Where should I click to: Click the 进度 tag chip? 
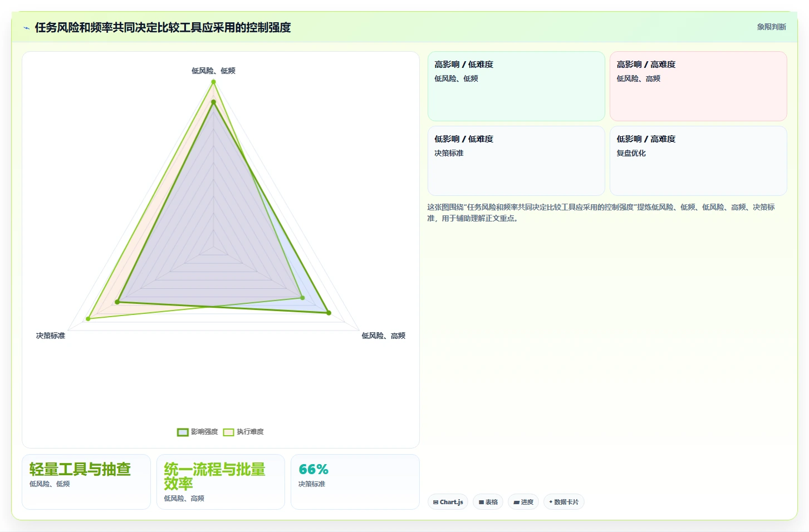click(523, 502)
